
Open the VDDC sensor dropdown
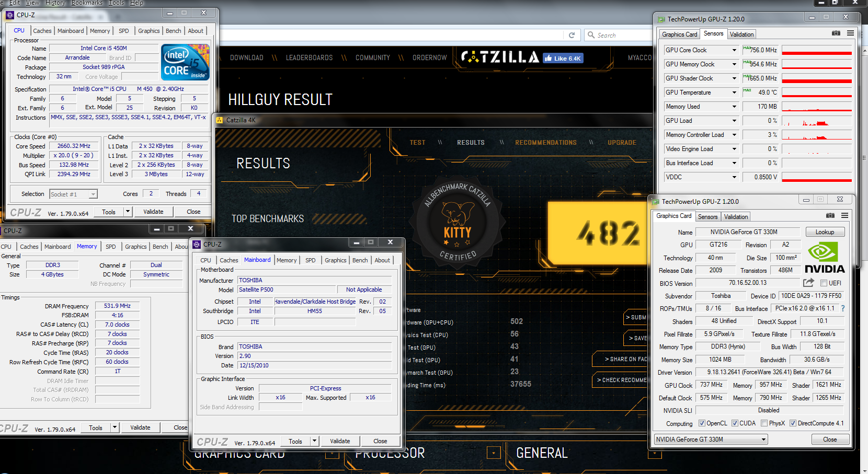[x=734, y=177]
